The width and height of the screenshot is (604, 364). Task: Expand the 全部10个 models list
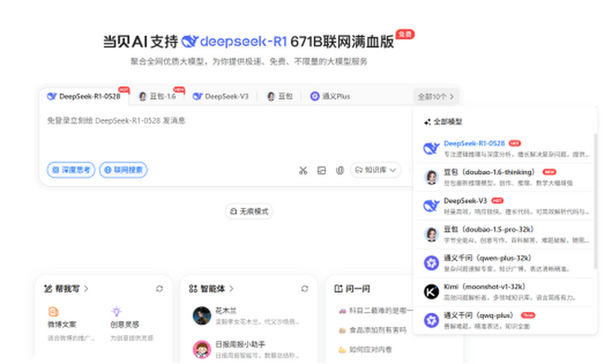coord(436,96)
